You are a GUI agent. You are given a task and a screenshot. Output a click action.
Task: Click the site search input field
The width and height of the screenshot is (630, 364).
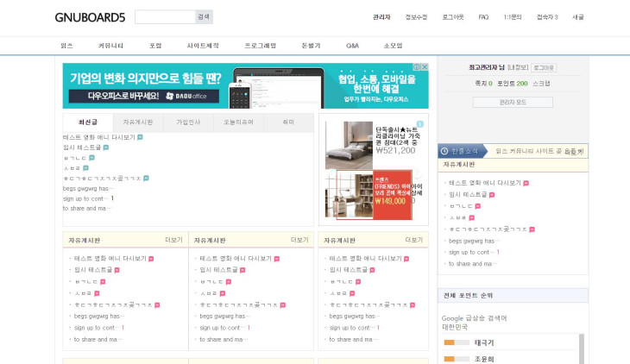[x=164, y=17]
